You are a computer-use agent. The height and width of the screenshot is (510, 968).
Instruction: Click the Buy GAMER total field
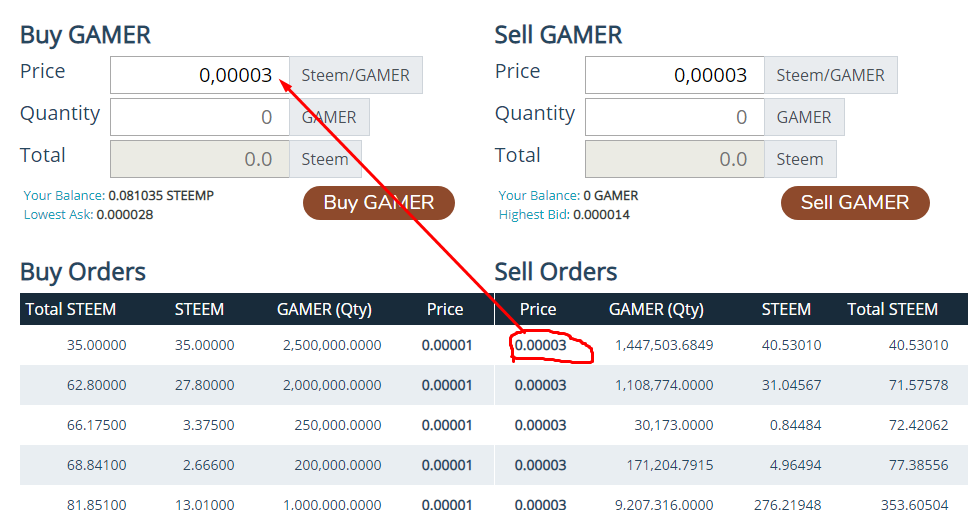coord(200,159)
